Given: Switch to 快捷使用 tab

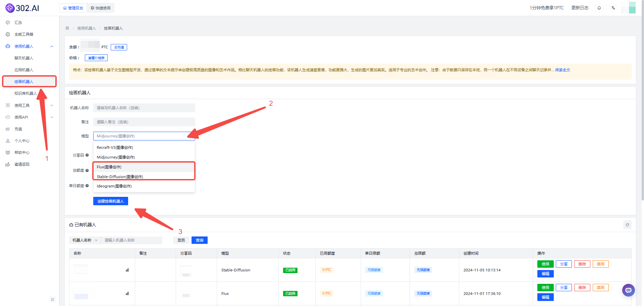Looking at the screenshot, I should tap(100, 8).
